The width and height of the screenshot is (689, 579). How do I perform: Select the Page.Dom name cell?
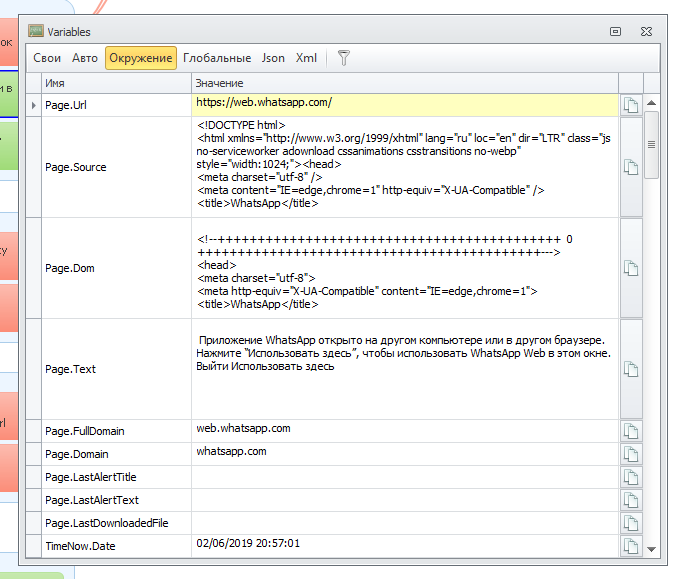pyautogui.click(x=116, y=268)
